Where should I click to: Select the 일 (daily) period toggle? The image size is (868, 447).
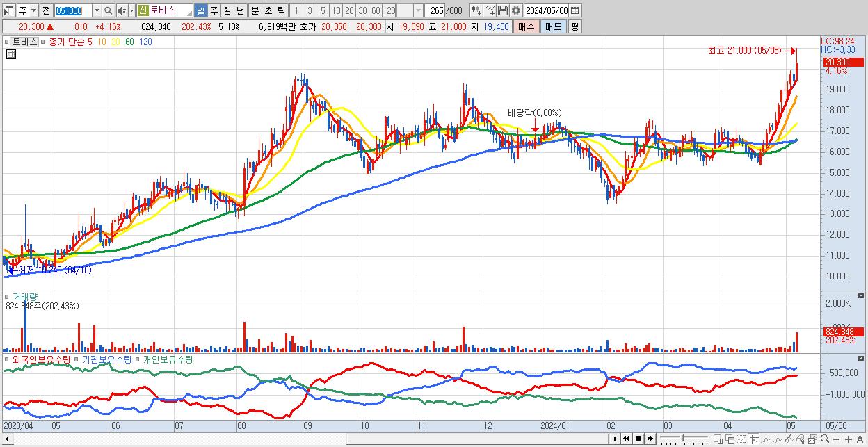(x=200, y=10)
